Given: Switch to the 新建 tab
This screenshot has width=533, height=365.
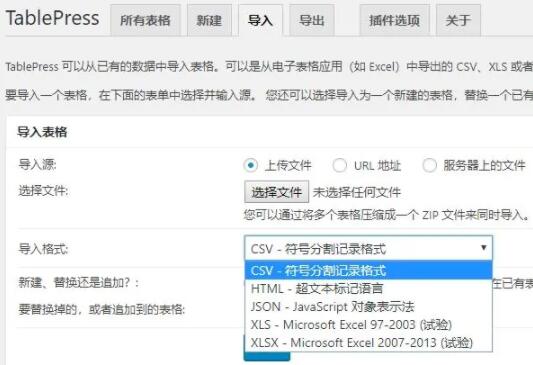Looking at the screenshot, I should 209,20.
